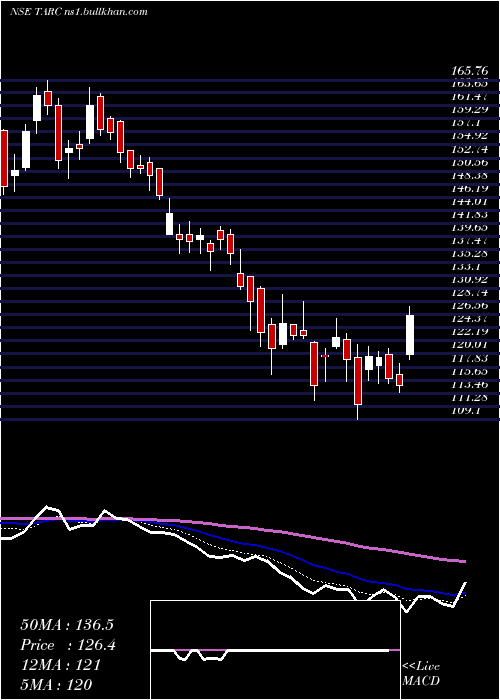The image size is (500, 700).
Task: Click the 122.19 price axis label
Action: [470, 332]
